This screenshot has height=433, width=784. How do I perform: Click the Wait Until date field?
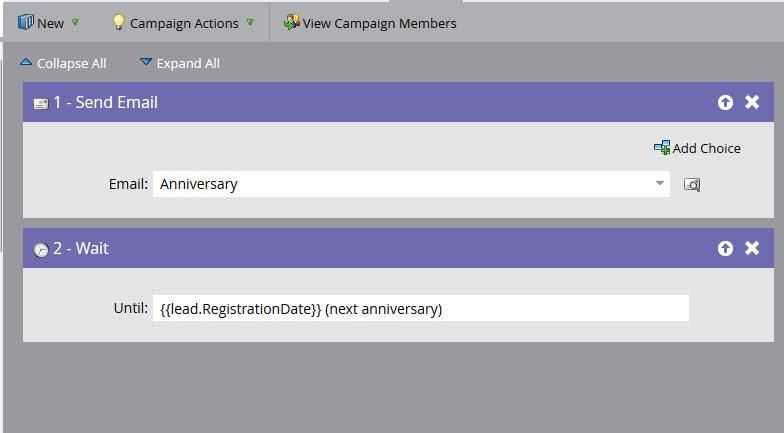tap(420, 308)
